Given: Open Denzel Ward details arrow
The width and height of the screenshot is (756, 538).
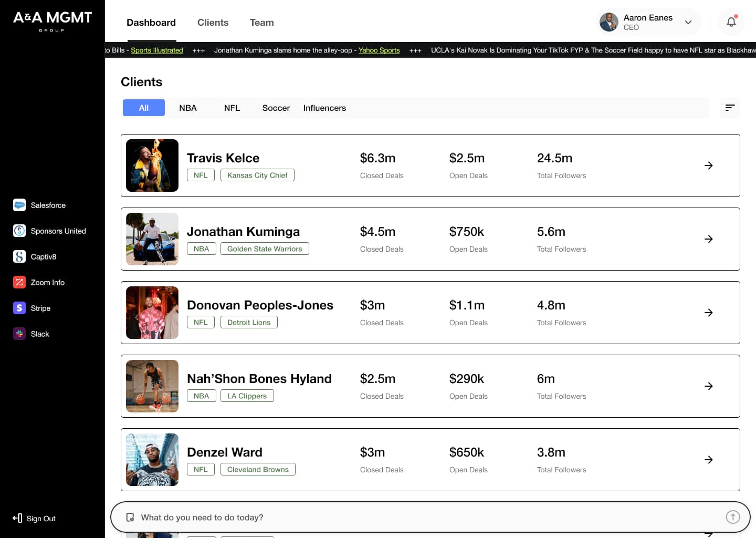Looking at the screenshot, I should 709,460.
